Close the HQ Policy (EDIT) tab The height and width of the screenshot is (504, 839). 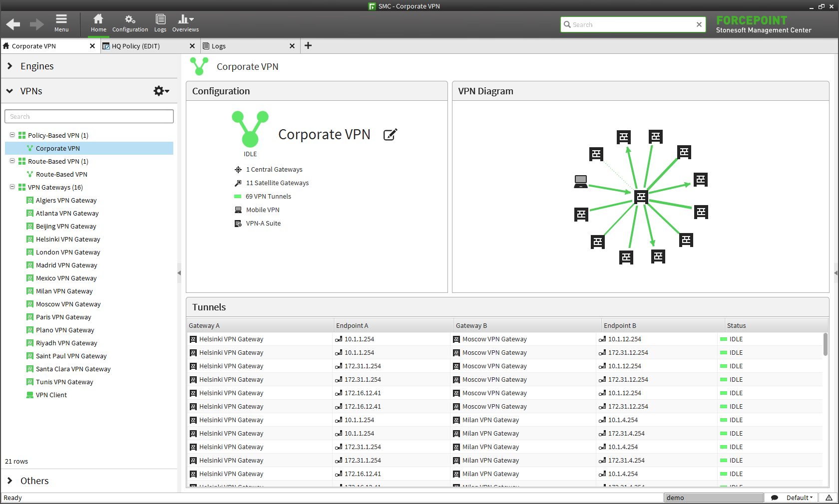tap(192, 46)
